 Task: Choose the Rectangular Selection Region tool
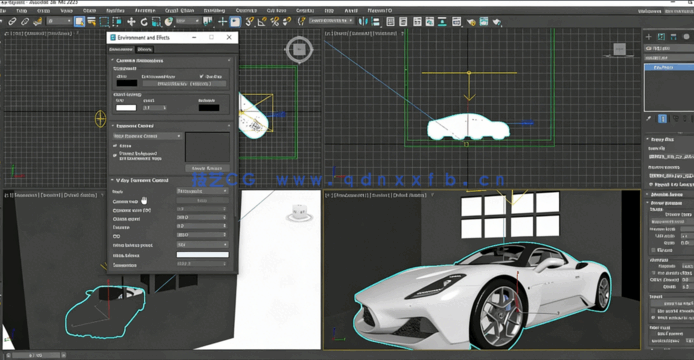click(x=104, y=21)
